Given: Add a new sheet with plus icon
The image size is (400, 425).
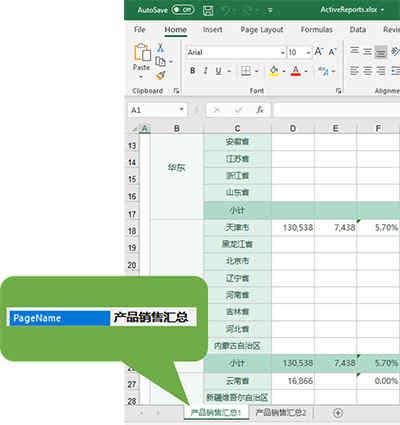Looking at the screenshot, I should (338, 413).
